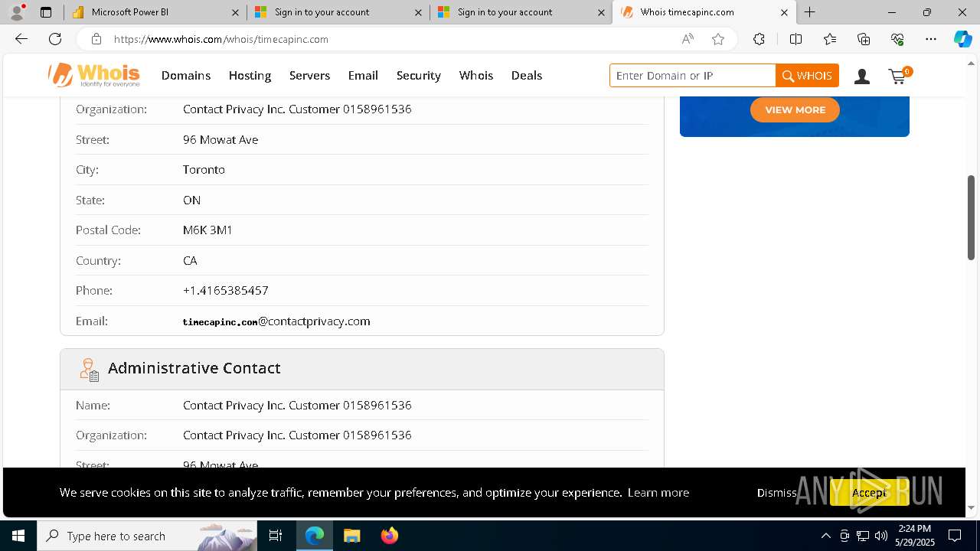The height and width of the screenshot is (551, 980).
Task: Select phone number +1.4165385457
Action: coord(225,290)
